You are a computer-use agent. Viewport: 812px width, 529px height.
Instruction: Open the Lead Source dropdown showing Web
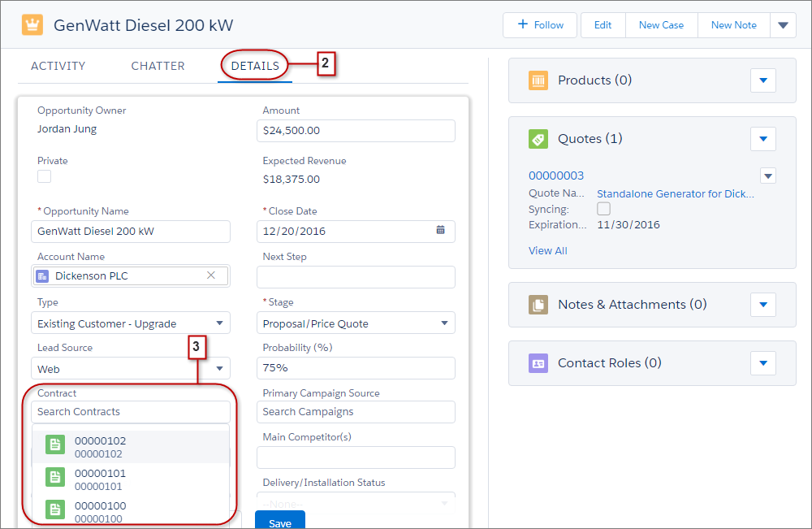[131, 368]
